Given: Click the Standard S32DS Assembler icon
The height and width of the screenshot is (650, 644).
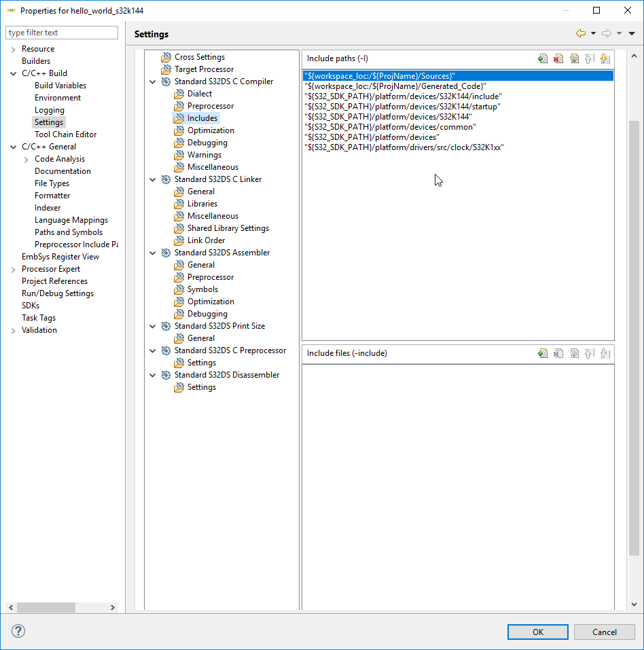Looking at the screenshot, I should point(166,253).
